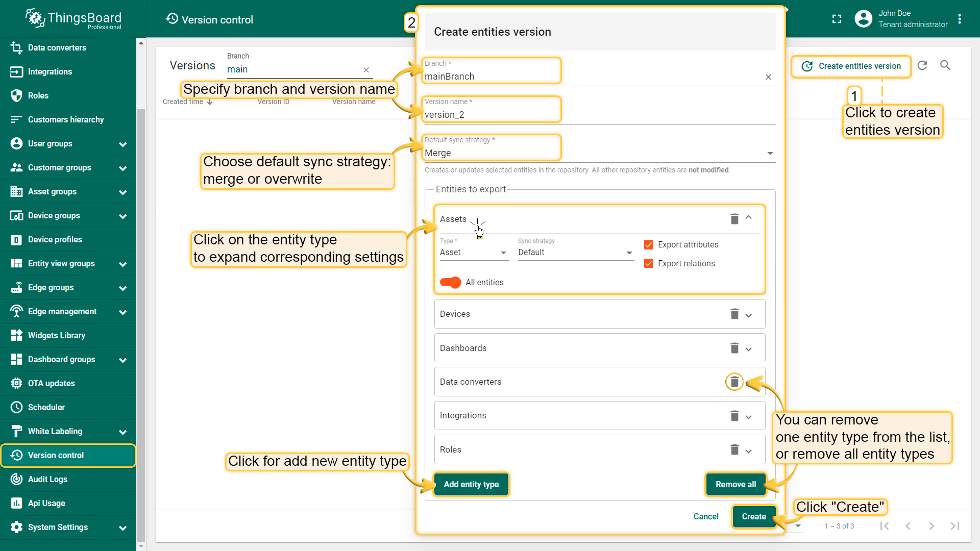
Task: Open Device profiles page
Action: click(68, 240)
